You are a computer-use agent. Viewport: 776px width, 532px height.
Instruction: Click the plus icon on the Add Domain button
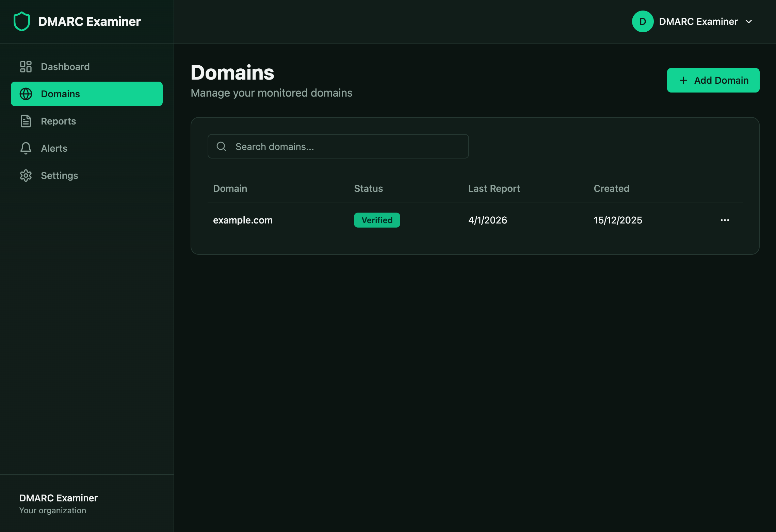pyautogui.click(x=683, y=80)
